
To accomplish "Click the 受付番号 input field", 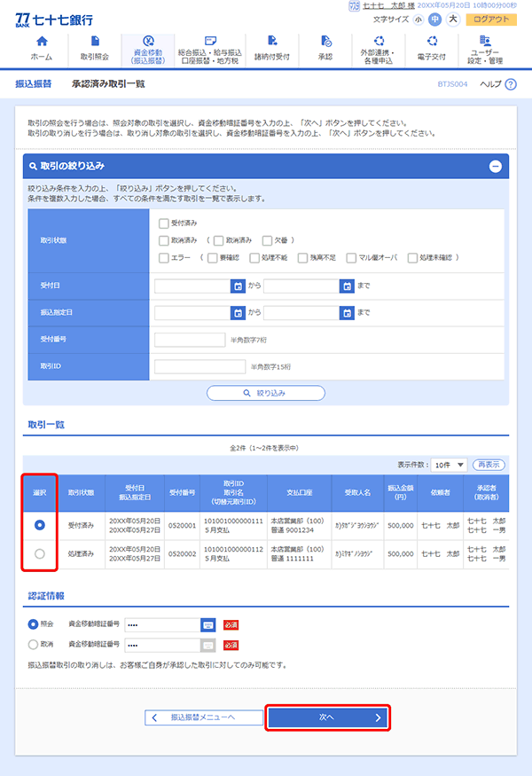I will (x=190, y=340).
